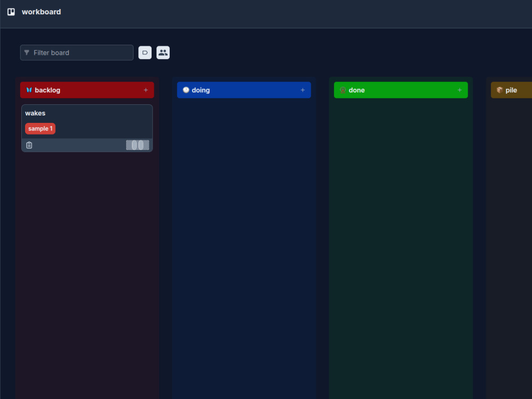The height and width of the screenshot is (399, 532).
Task: Add a card to backlog column
Action: tap(146, 90)
